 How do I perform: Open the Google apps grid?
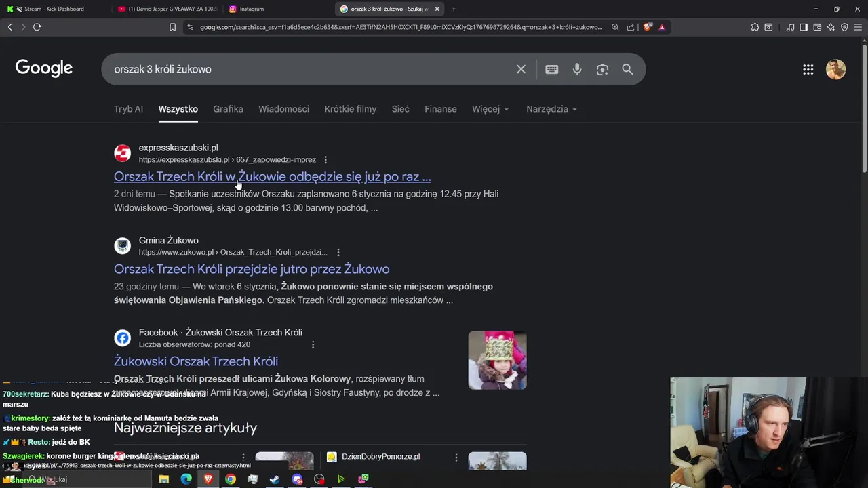point(808,69)
